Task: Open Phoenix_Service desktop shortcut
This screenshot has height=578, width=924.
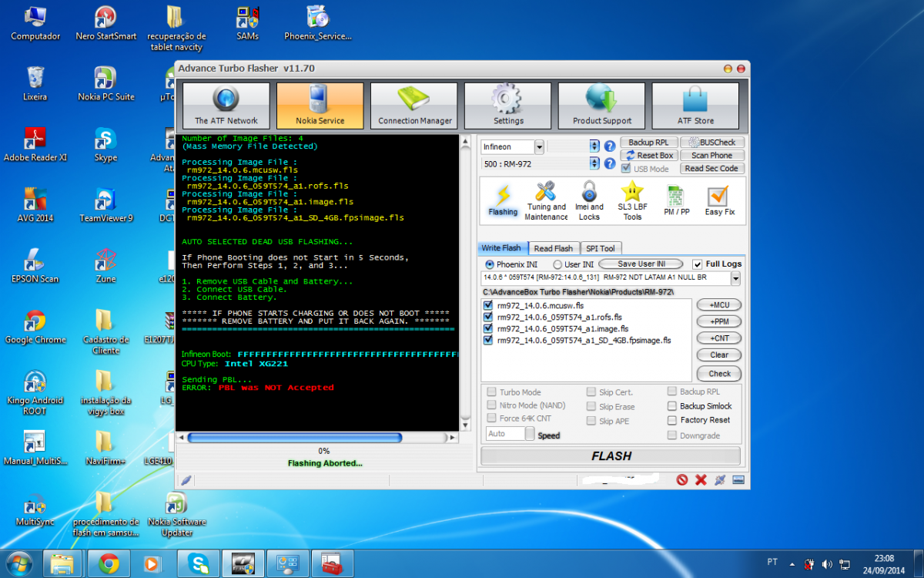Action: (x=317, y=23)
